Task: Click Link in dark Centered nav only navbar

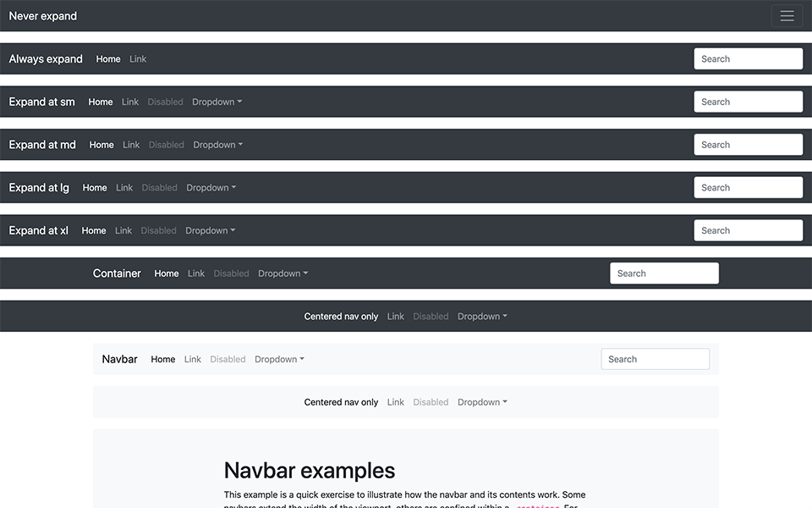Action: point(395,316)
